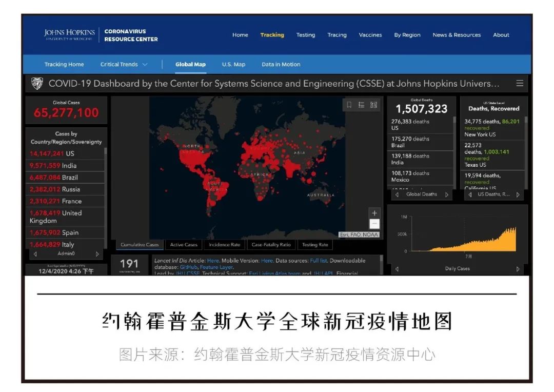The width and height of the screenshot is (554, 392).
Task: Previous arrow beside Global Deaths
Action: (397, 194)
